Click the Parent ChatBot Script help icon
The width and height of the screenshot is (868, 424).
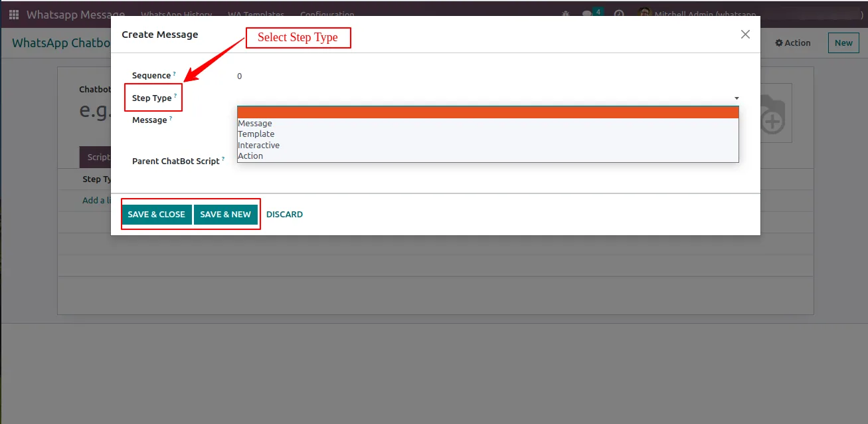point(223,159)
